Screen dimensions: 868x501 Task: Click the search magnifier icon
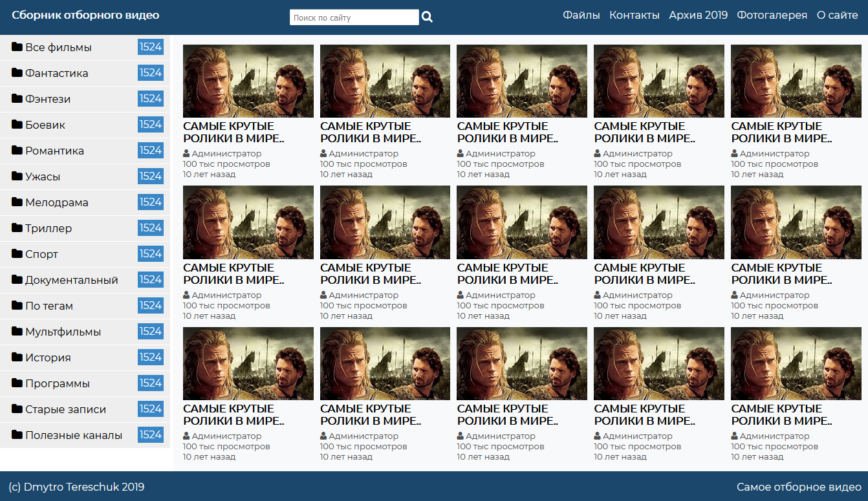pyautogui.click(x=427, y=17)
